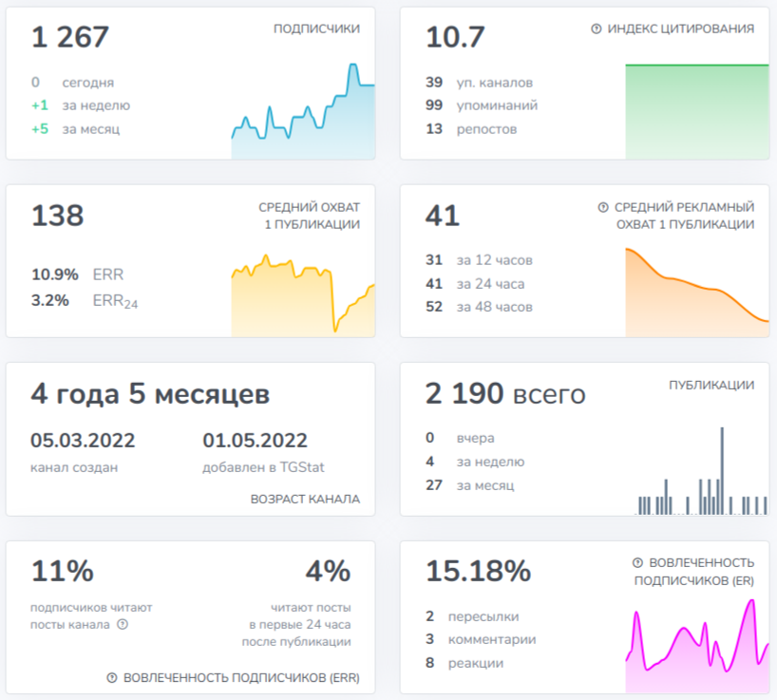
Task: Click the '41 за 24 часа' row
Action: pos(475,284)
